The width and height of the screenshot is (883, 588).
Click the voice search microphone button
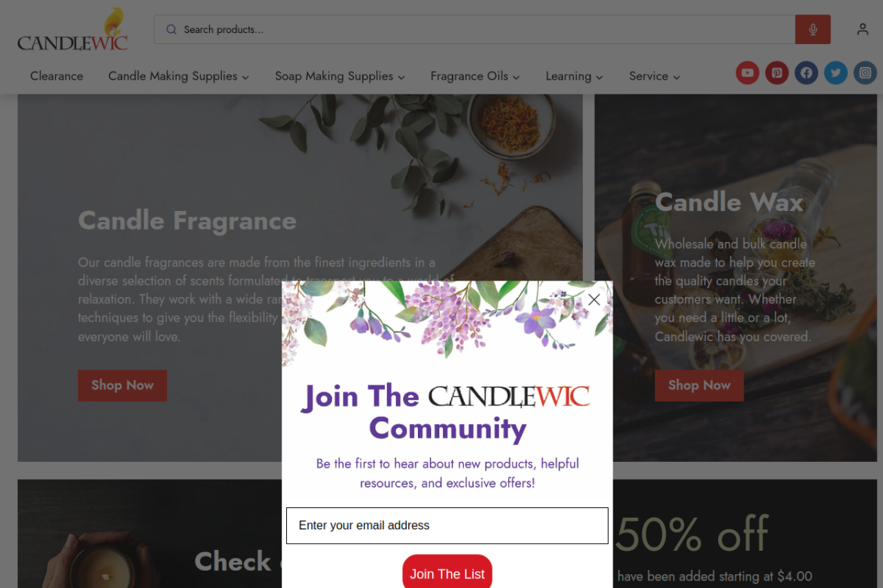pyautogui.click(x=813, y=30)
